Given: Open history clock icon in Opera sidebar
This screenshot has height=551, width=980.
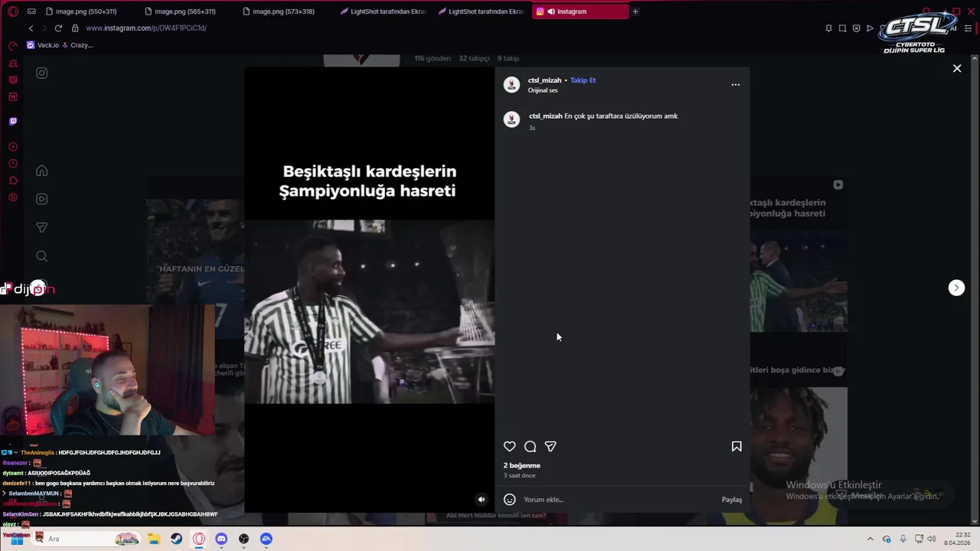Looking at the screenshot, I should [x=13, y=164].
